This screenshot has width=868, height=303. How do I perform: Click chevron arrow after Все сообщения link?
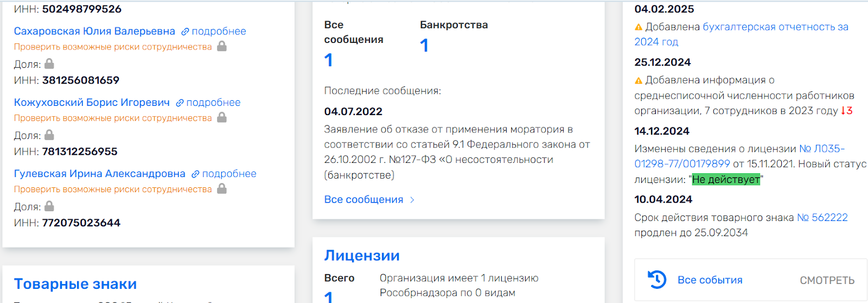412,200
